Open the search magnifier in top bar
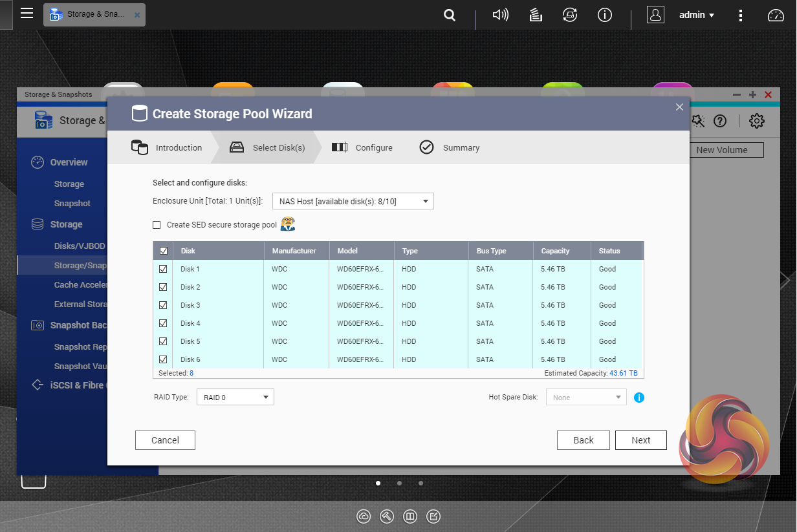This screenshot has height=532, width=797. pos(450,15)
